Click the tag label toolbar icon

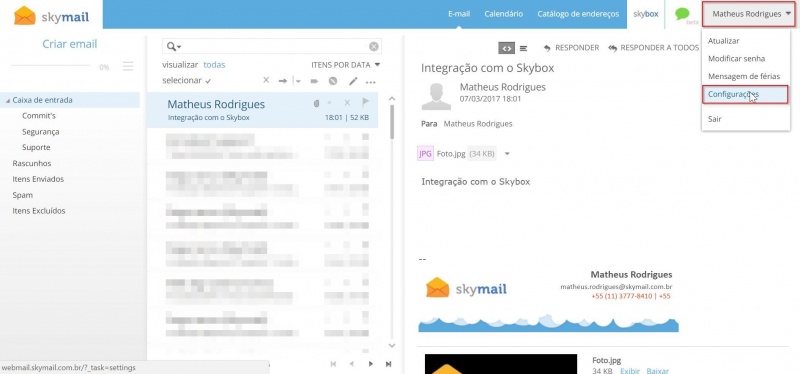(314, 81)
